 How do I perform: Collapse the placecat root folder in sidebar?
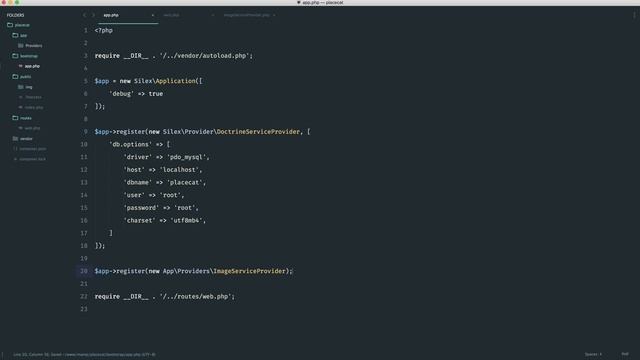18,25
